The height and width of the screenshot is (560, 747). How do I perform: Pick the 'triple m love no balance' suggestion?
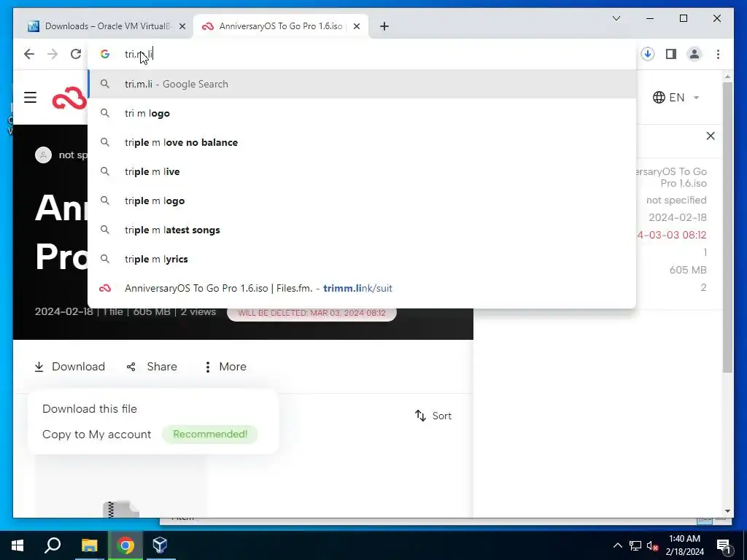(362, 142)
